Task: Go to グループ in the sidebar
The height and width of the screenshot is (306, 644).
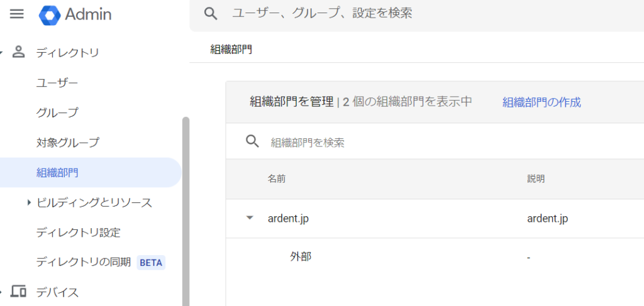Action: pos(57,113)
